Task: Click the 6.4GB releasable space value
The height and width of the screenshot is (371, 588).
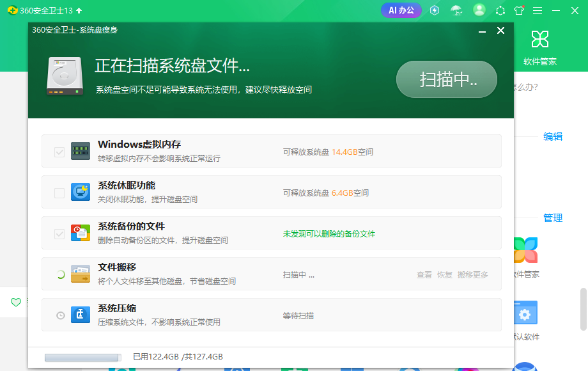Action: [342, 193]
